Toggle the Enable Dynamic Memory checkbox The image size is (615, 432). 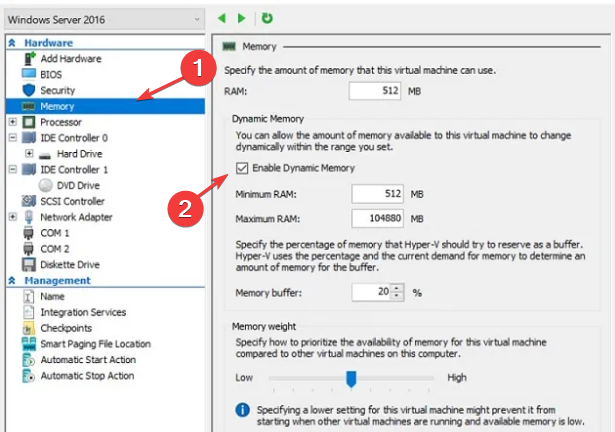click(242, 168)
